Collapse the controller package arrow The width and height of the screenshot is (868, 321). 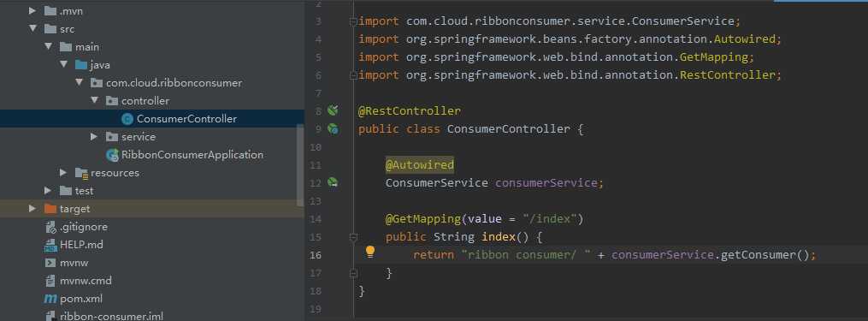coord(95,100)
